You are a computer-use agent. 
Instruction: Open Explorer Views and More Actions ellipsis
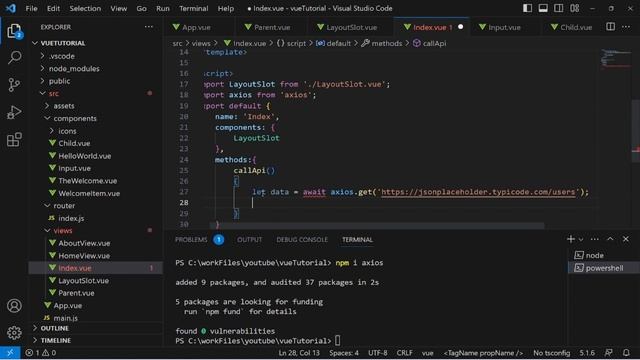tap(149, 27)
